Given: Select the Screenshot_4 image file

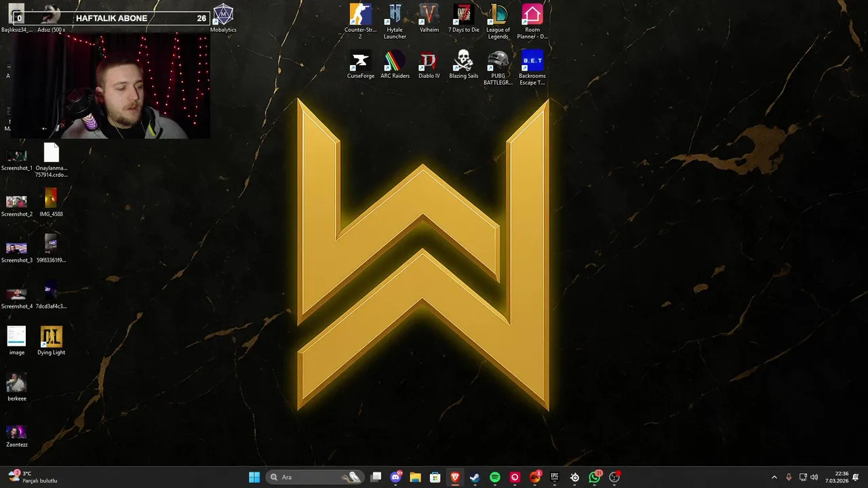Looking at the screenshot, I should coord(16,298).
